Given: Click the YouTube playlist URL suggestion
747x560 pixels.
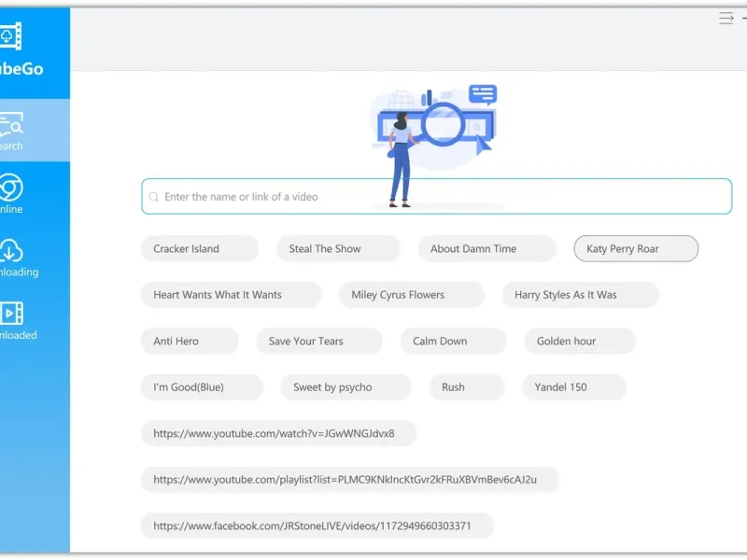Looking at the screenshot, I should (345, 480).
